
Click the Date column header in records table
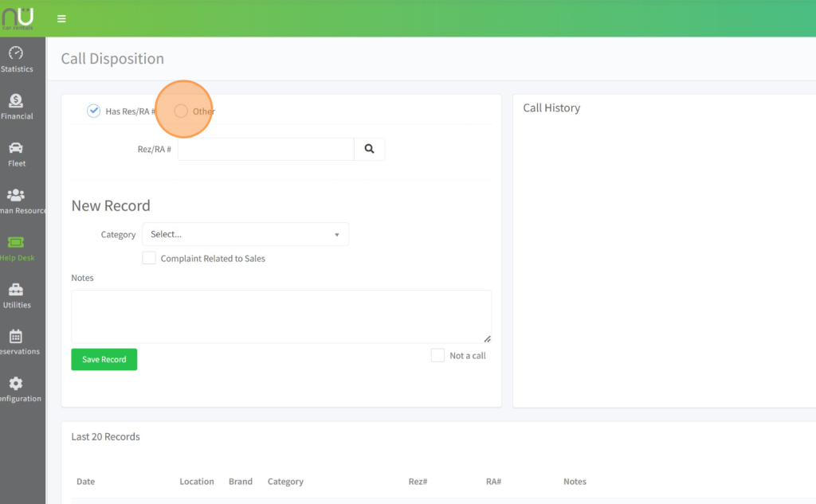85,482
